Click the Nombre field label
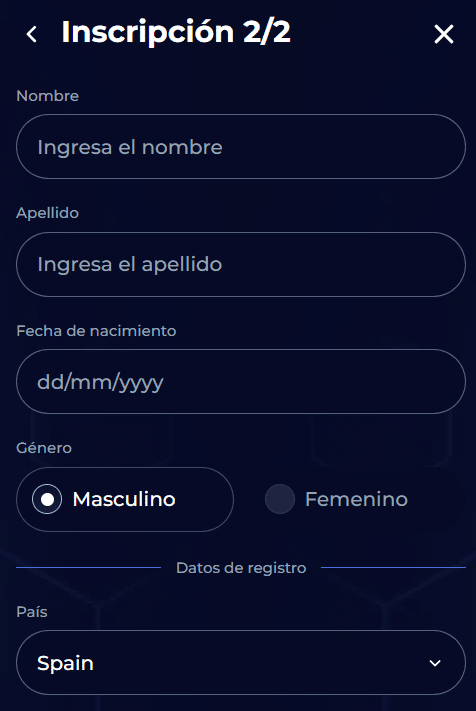 pyautogui.click(x=48, y=96)
